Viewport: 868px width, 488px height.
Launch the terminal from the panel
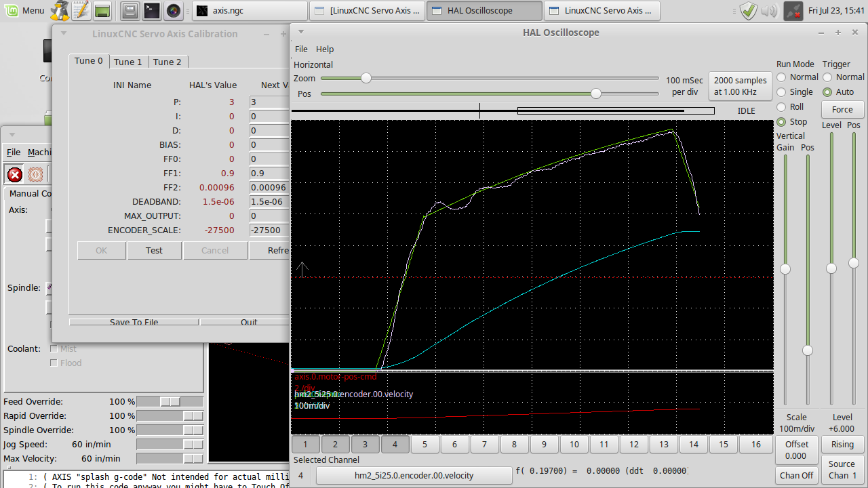click(152, 10)
